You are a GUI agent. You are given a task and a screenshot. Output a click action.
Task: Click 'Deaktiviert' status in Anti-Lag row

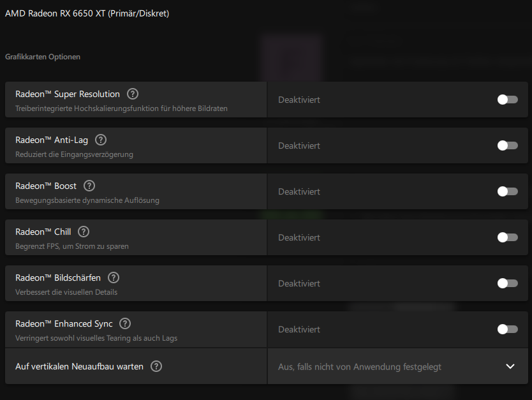tap(299, 145)
